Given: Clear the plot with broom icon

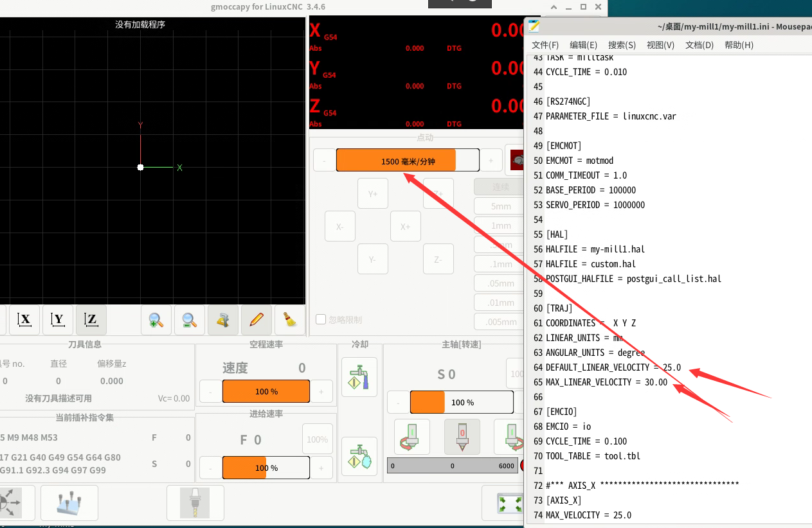Looking at the screenshot, I should pyautogui.click(x=290, y=320).
